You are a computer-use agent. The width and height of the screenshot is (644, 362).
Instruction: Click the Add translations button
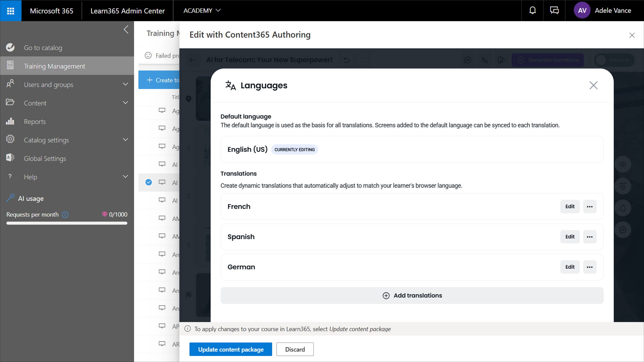tap(412, 296)
